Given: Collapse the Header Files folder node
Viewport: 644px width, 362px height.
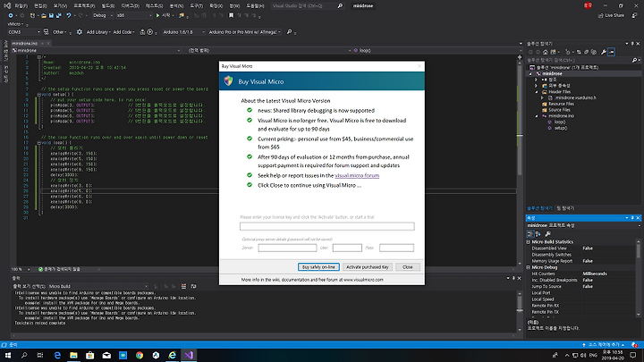Looking at the screenshot, I should [537, 92].
